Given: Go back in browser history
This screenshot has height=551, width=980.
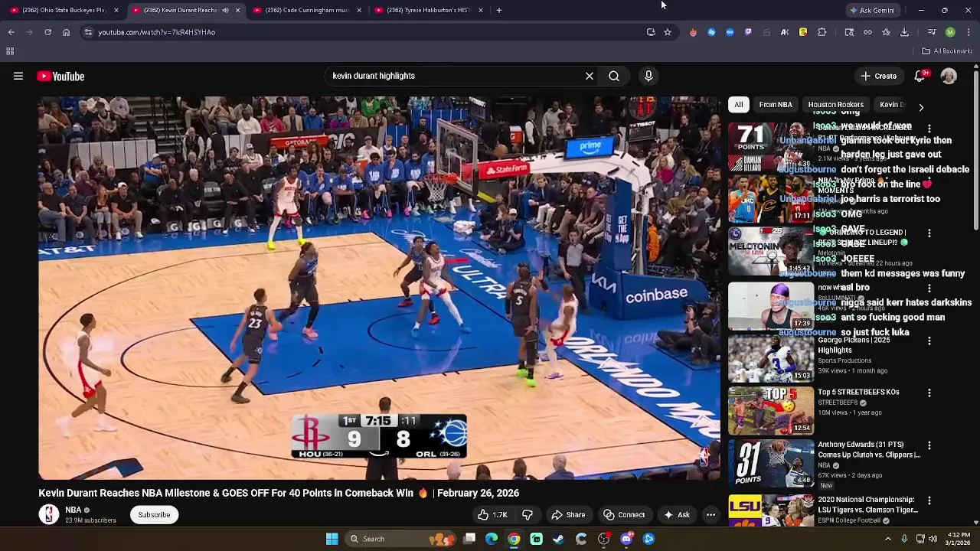Looking at the screenshot, I should (11, 32).
